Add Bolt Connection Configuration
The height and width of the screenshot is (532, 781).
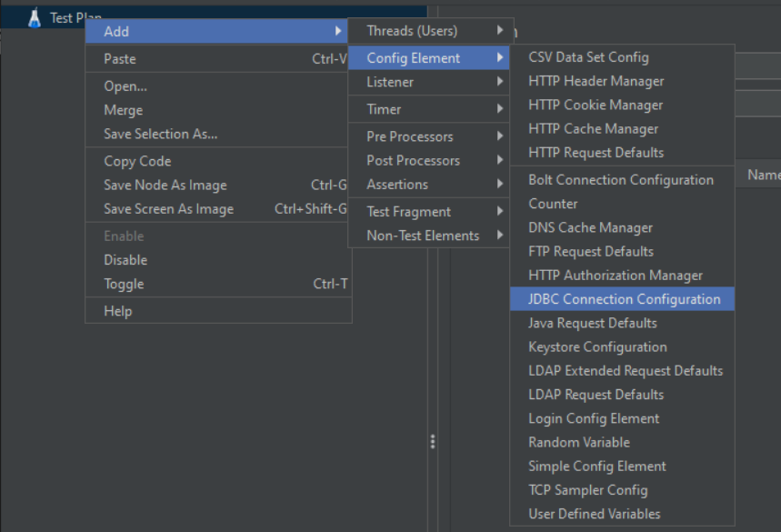pos(622,180)
